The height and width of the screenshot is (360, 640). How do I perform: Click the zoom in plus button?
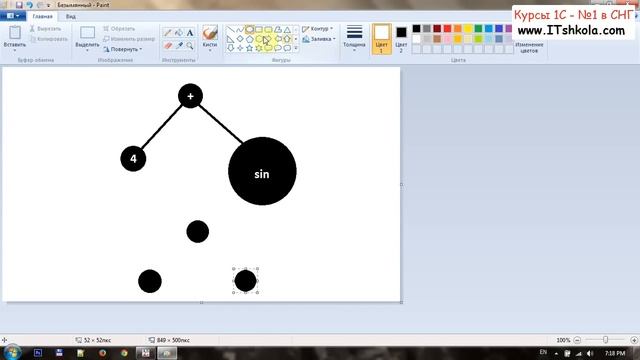coord(634,340)
